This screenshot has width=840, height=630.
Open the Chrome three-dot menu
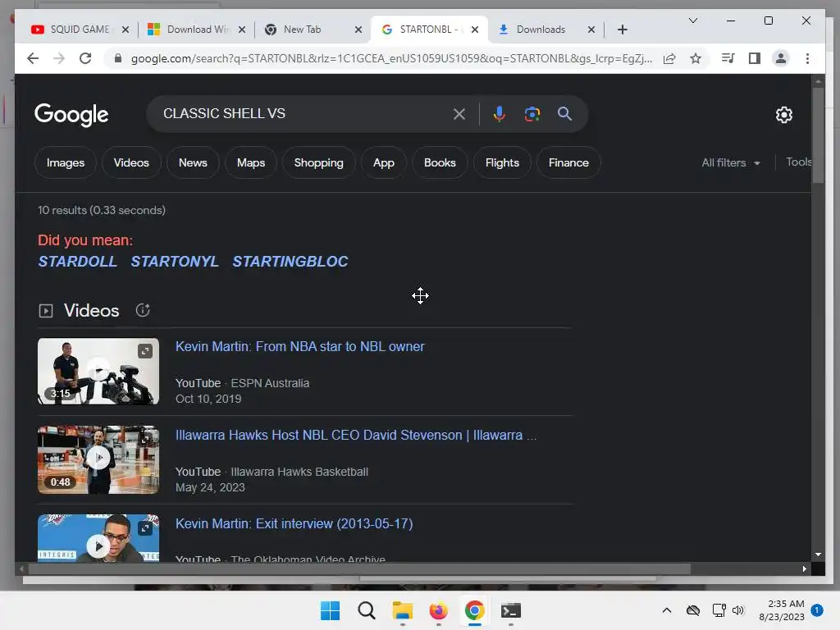tap(807, 58)
